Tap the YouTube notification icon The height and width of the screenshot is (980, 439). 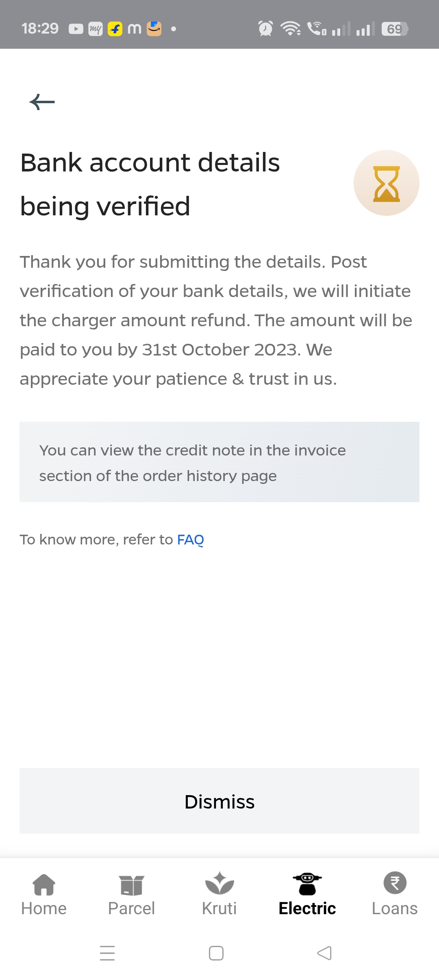tap(76, 29)
